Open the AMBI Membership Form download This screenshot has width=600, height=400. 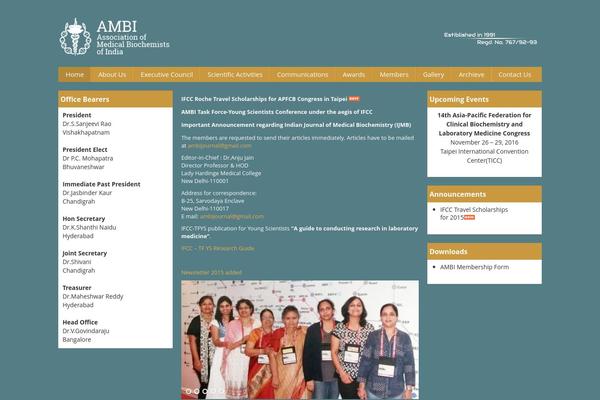coord(474,267)
